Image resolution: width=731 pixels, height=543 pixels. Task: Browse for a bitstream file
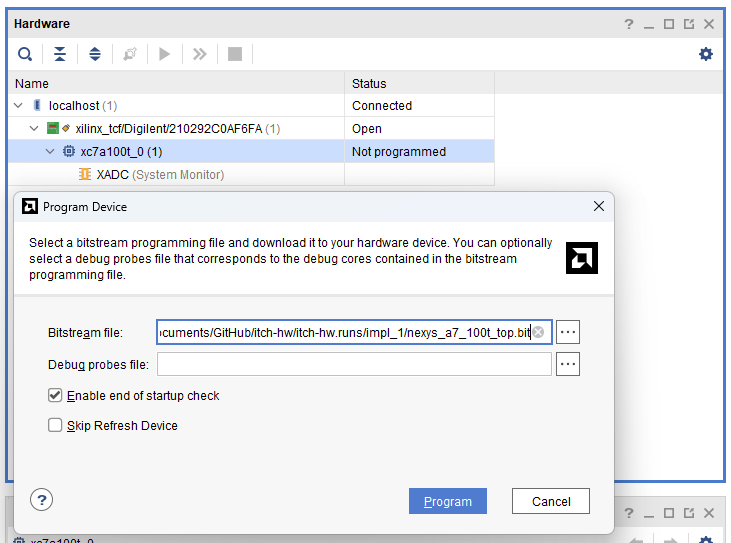click(568, 332)
